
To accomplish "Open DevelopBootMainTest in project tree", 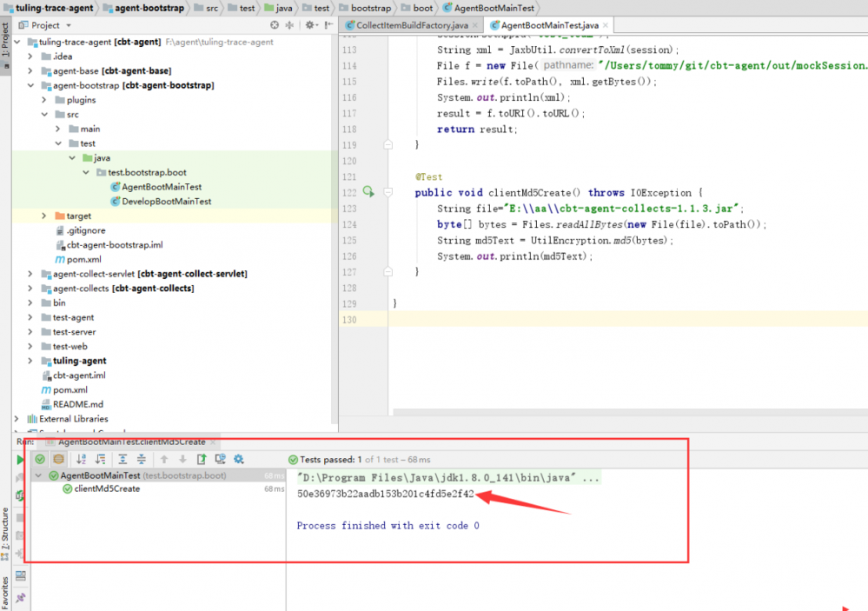I will (x=166, y=201).
